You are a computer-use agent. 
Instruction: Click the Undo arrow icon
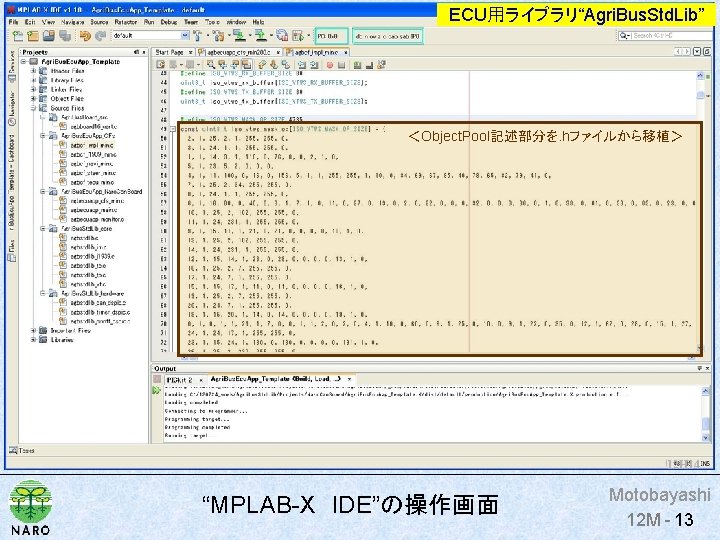[85, 35]
